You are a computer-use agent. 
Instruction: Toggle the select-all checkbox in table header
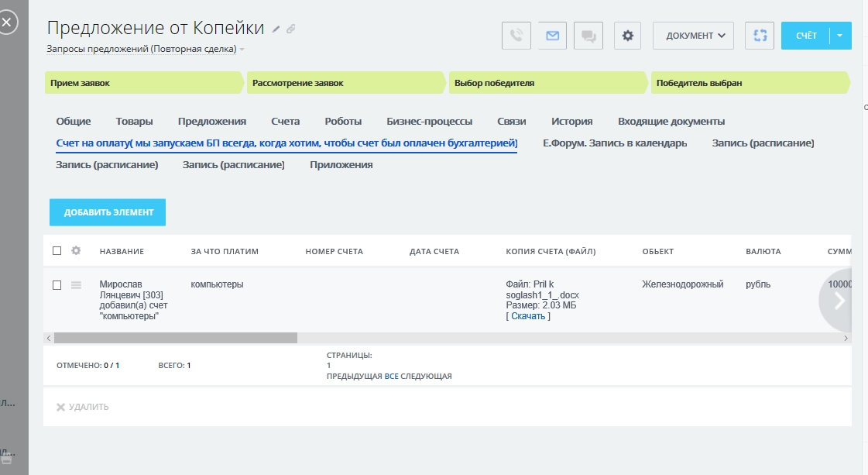(x=57, y=251)
